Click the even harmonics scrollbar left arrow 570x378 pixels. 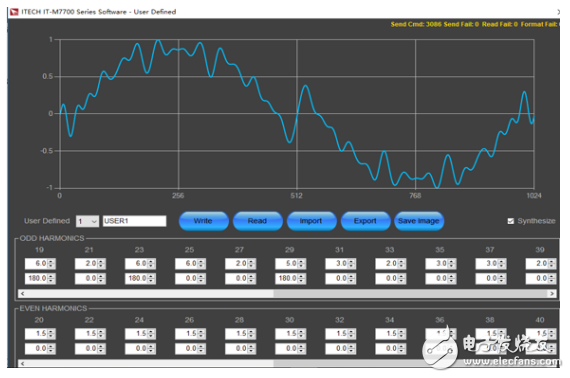pos(23,363)
